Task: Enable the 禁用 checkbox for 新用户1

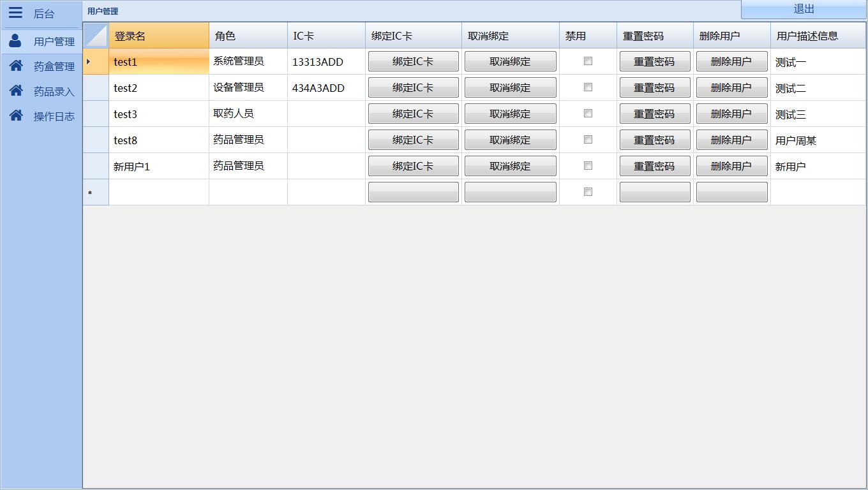Action: [x=588, y=166]
